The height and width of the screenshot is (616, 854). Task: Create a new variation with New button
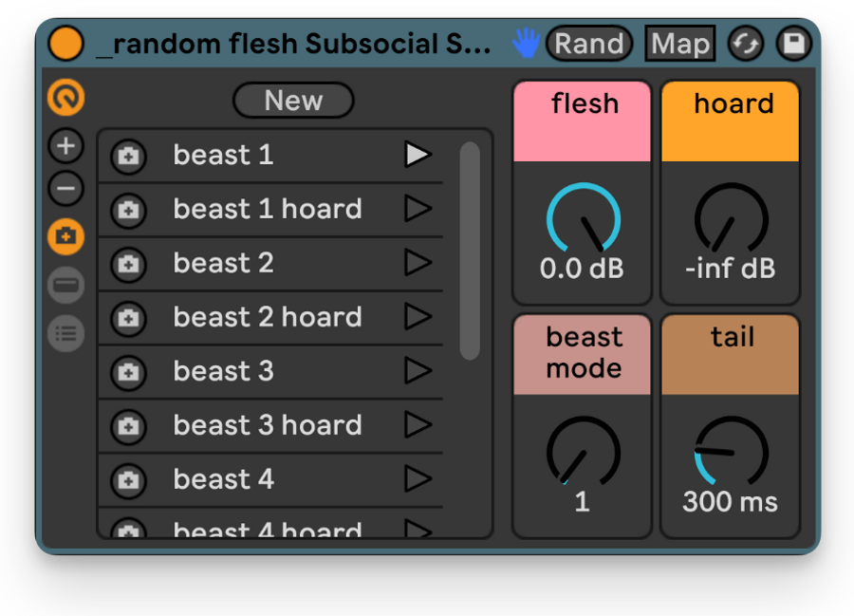pos(293,101)
